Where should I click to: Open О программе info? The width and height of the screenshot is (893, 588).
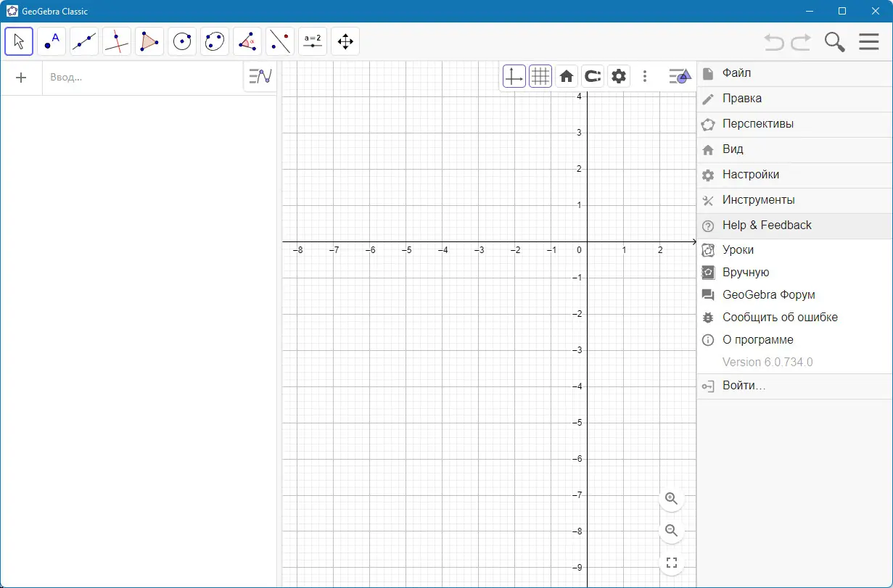[795, 340]
